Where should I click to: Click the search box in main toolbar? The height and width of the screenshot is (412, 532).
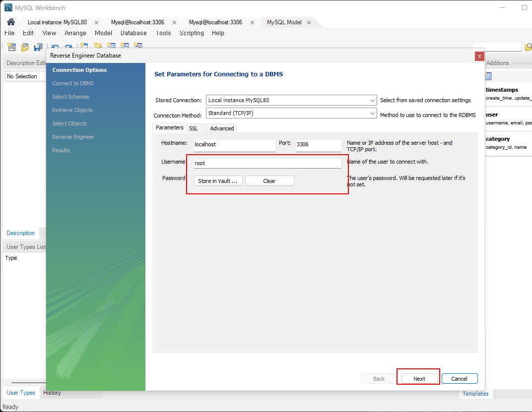coord(497,47)
